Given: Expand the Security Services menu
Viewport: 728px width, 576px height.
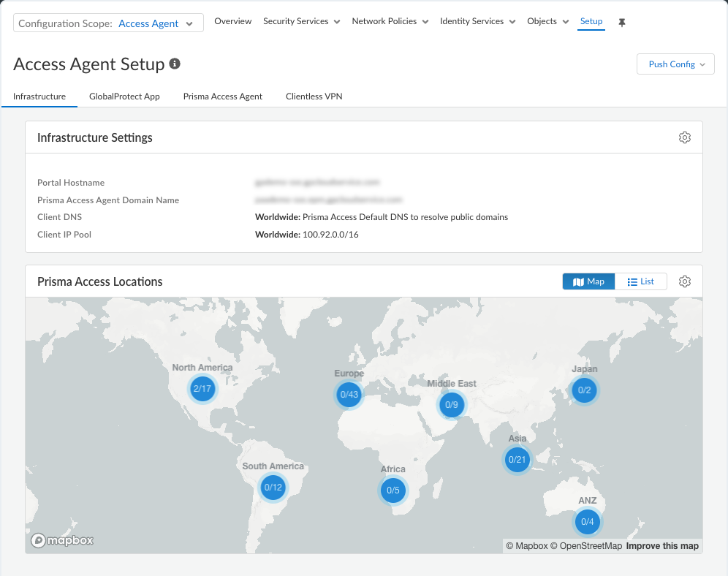Looking at the screenshot, I should click(x=301, y=21).
